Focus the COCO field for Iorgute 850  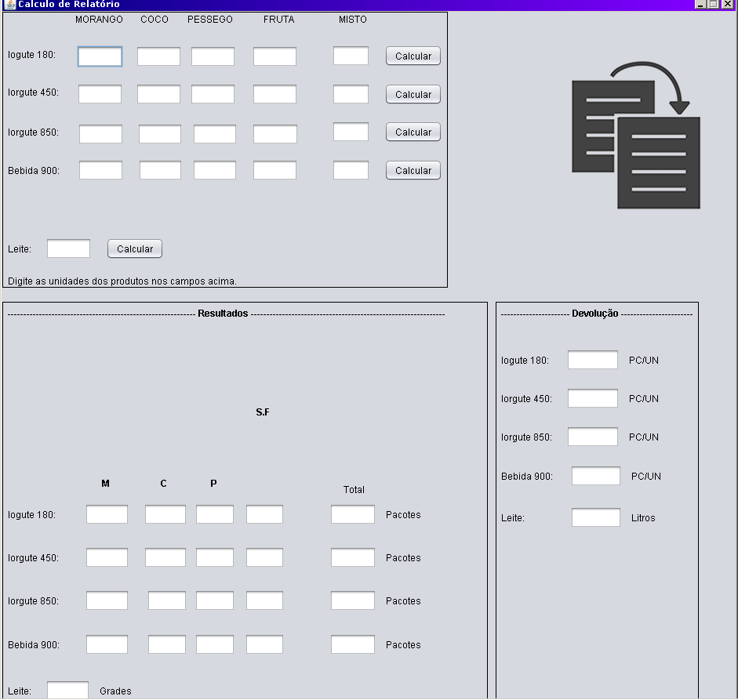point(159,134)
